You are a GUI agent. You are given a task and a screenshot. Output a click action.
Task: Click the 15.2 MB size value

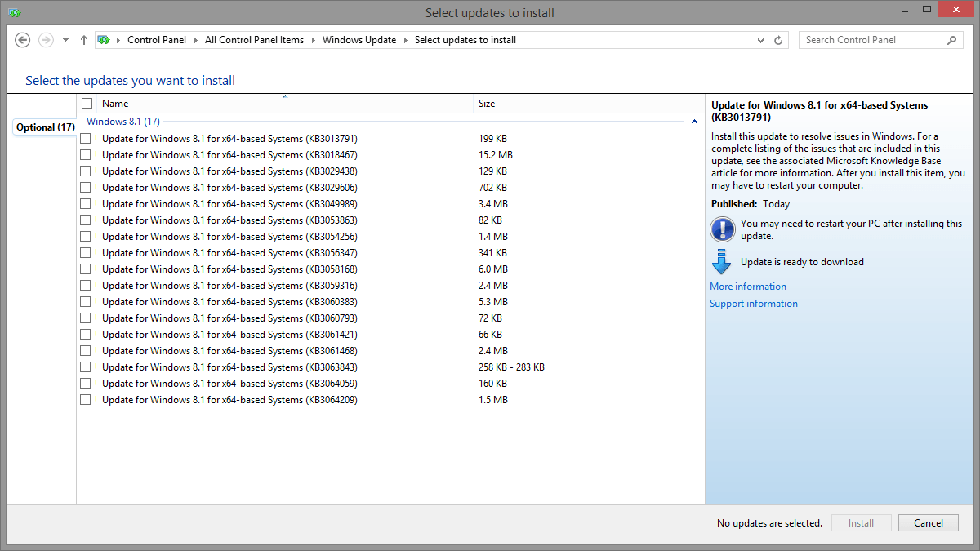[496, 155]
